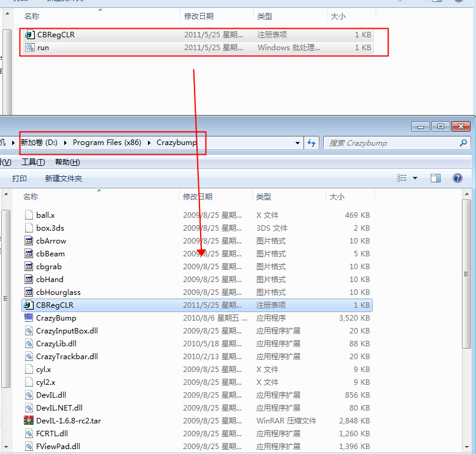Click the 2010/8/6 星期五 date cell

(x=215, y=318)
